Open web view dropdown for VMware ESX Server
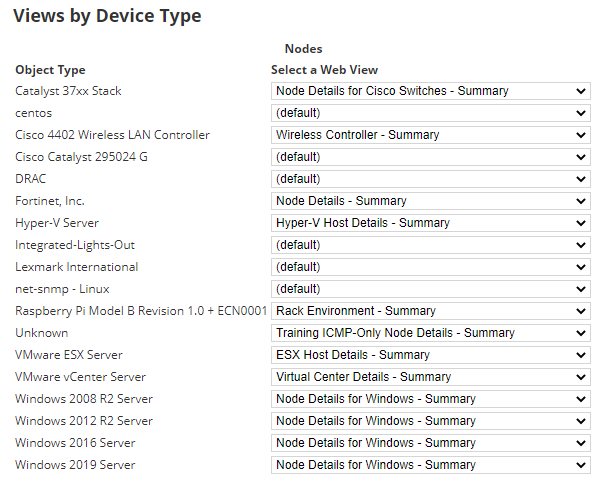This screenshot has width=606, height=481. coord(431,355)
